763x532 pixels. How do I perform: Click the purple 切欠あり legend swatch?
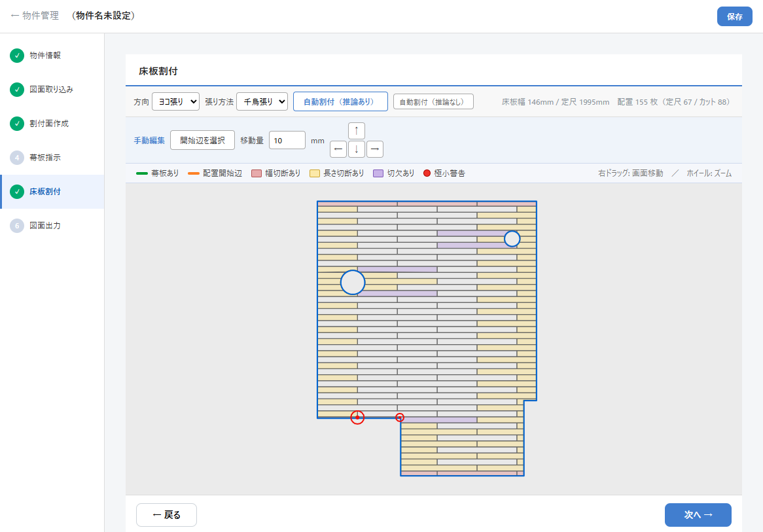click(378, 173)
